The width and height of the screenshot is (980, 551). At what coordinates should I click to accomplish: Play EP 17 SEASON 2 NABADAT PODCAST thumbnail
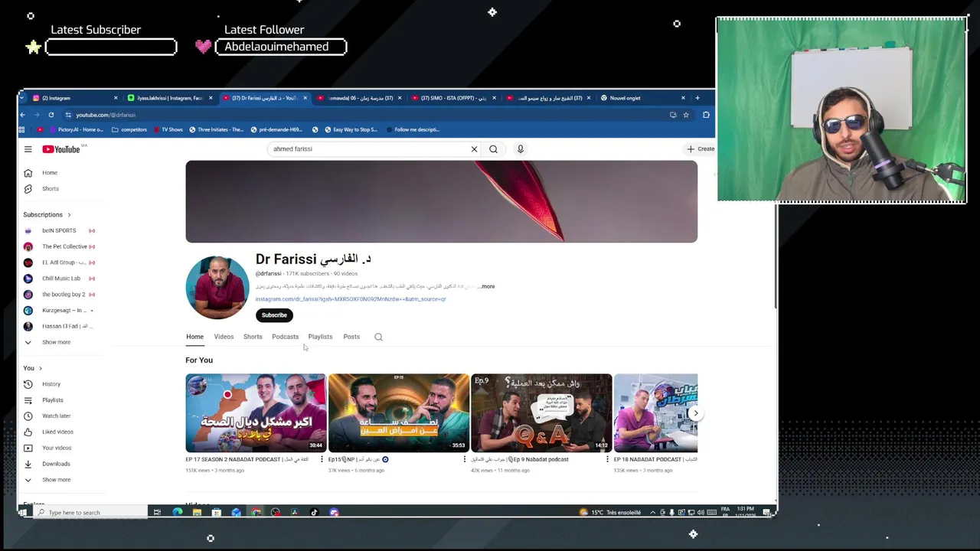point(256,413)
